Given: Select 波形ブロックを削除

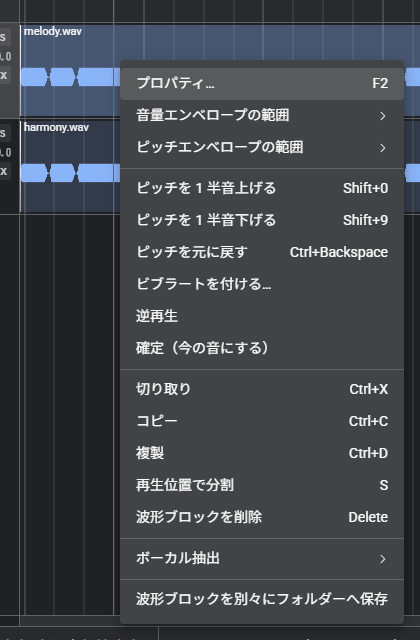Looking at the screenshot, I should tap(262, 517).
